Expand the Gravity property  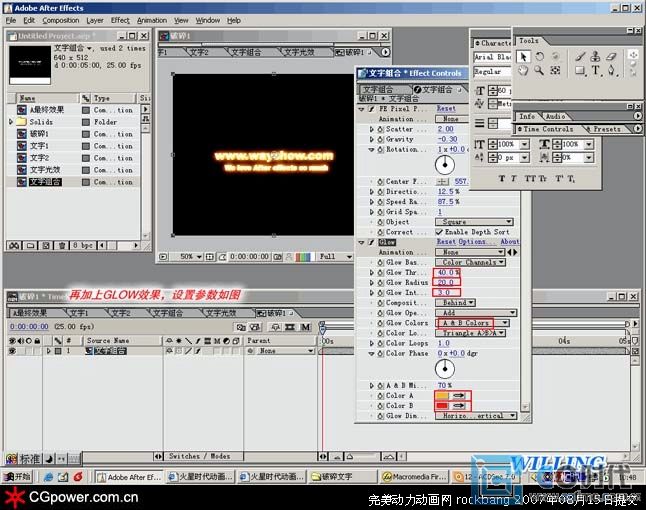point(372,140)
